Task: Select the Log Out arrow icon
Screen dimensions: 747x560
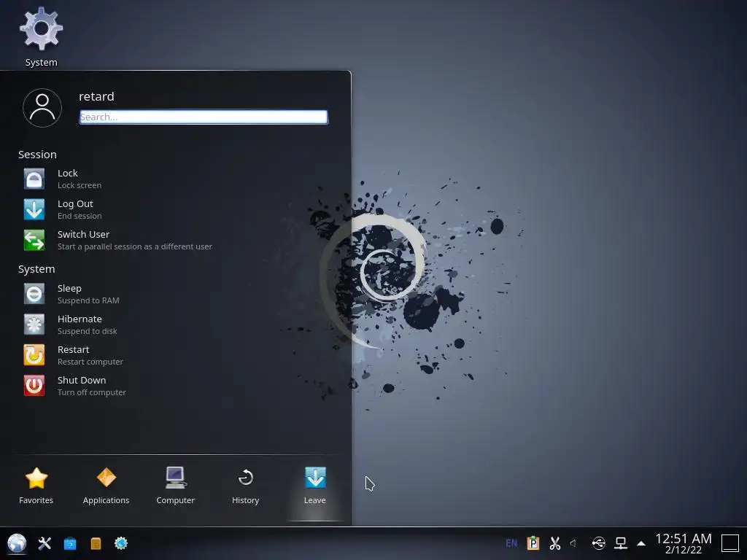Action: click(x=34, y=209)
